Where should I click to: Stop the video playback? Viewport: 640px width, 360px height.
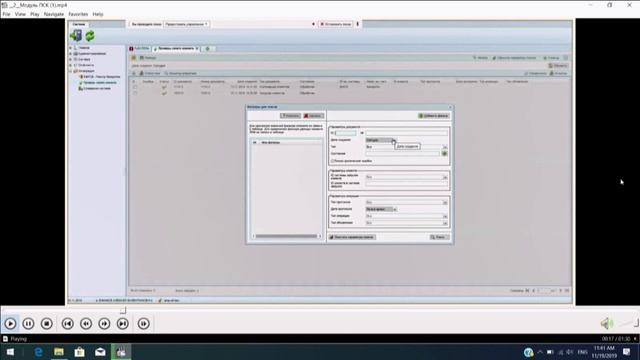[47, 324]
